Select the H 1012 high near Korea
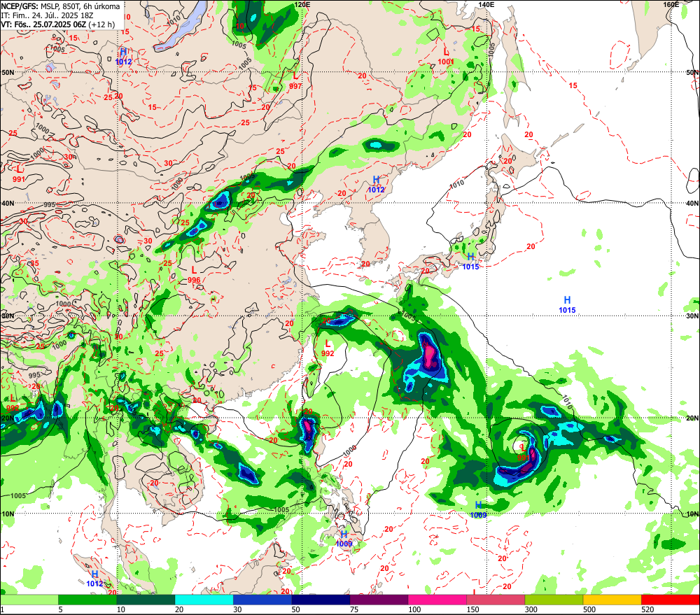Screen dimensions: 700x615 point(376,184)
